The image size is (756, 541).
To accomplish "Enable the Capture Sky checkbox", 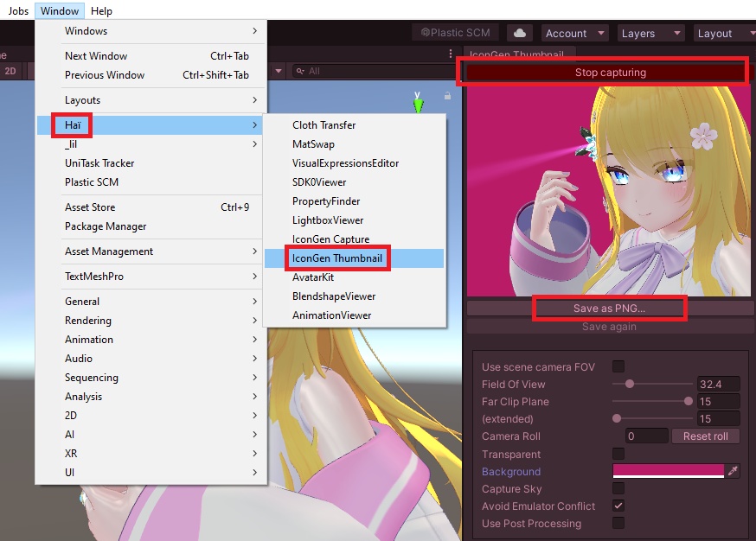I will (x=618, y=488).
